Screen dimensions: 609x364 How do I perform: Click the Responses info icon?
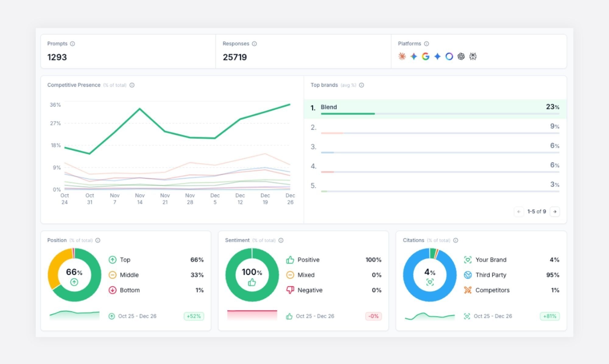click(254, 44)
